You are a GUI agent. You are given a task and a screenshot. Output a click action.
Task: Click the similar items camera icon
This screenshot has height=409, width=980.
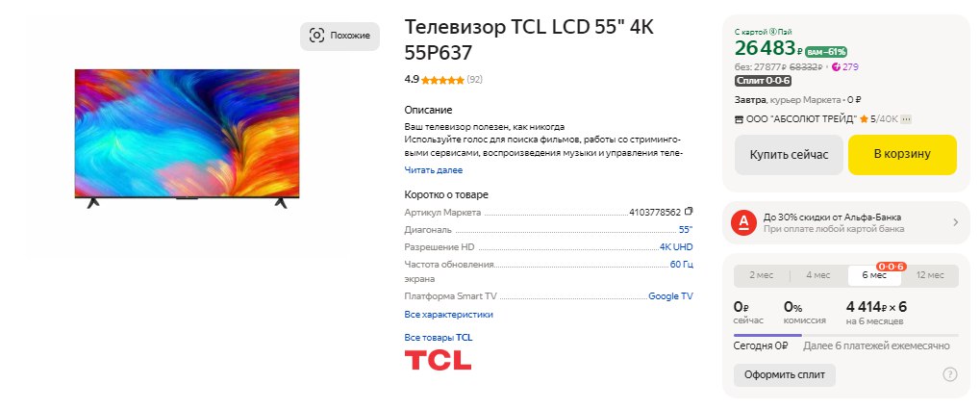[316, 36]
